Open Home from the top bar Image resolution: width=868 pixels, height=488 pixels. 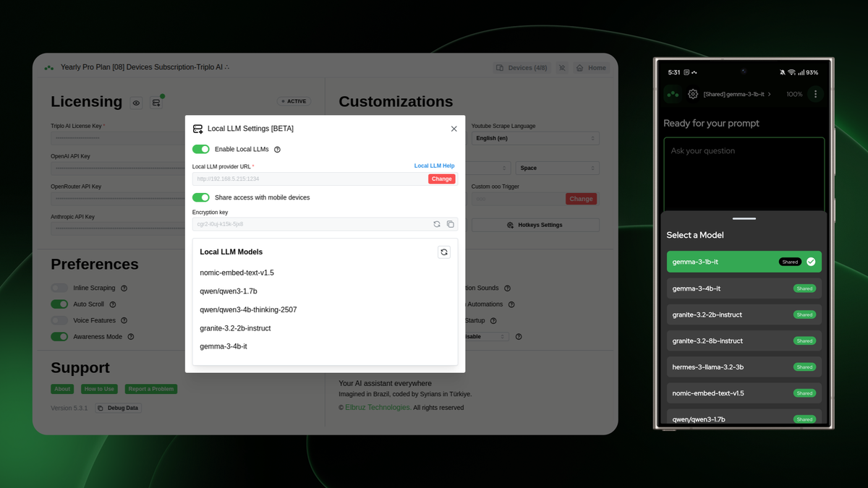click(591, 67)
